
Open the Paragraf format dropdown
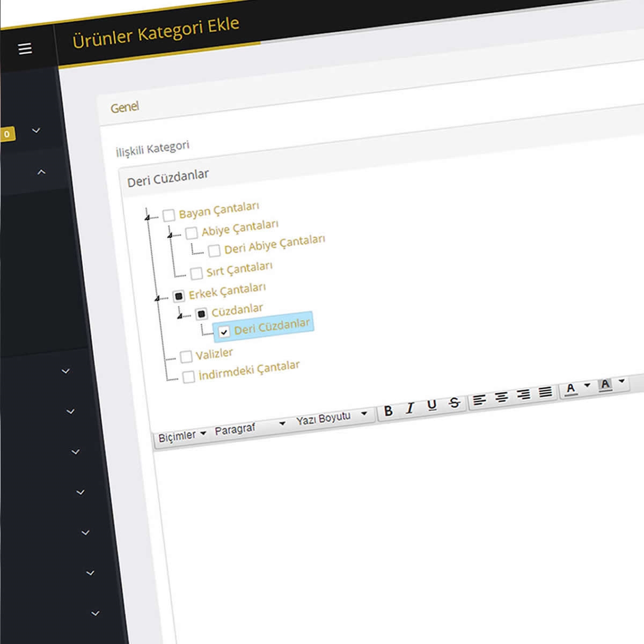250,428
